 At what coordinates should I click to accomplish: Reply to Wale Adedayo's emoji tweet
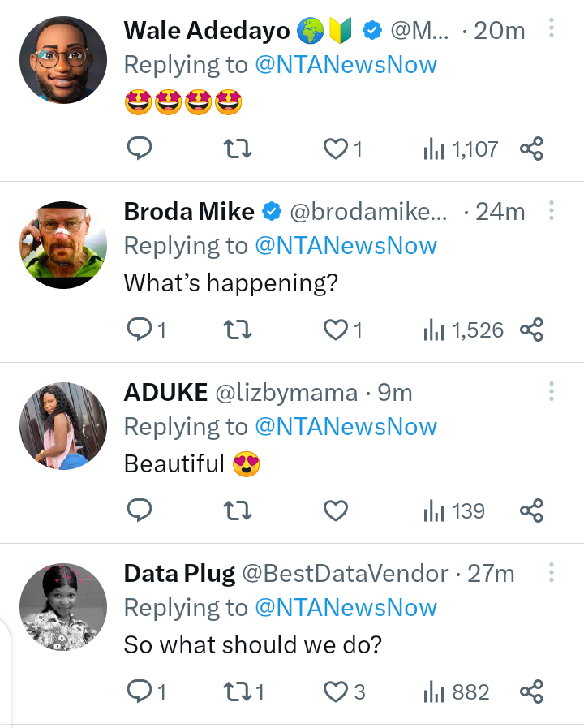click(x=140, y=149)
